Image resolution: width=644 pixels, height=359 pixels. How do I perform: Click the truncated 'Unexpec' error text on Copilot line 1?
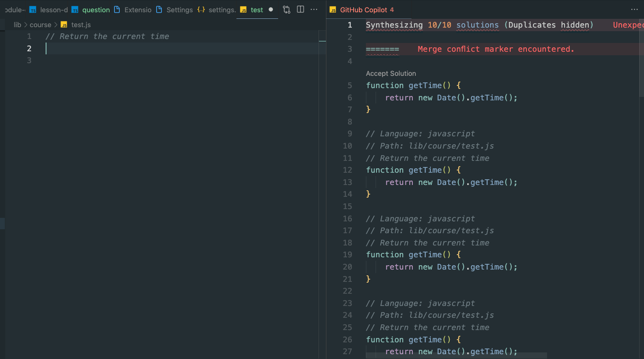point(628,25)
